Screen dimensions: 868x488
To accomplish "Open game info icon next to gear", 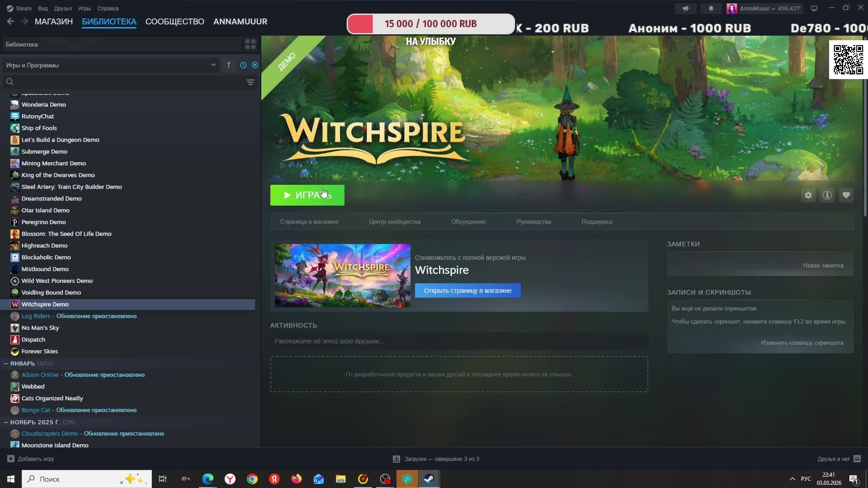I will [x=827, y=195].
